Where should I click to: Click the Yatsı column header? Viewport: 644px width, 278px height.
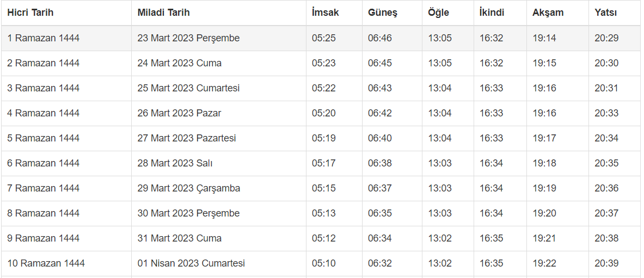[x=606, y=13]
